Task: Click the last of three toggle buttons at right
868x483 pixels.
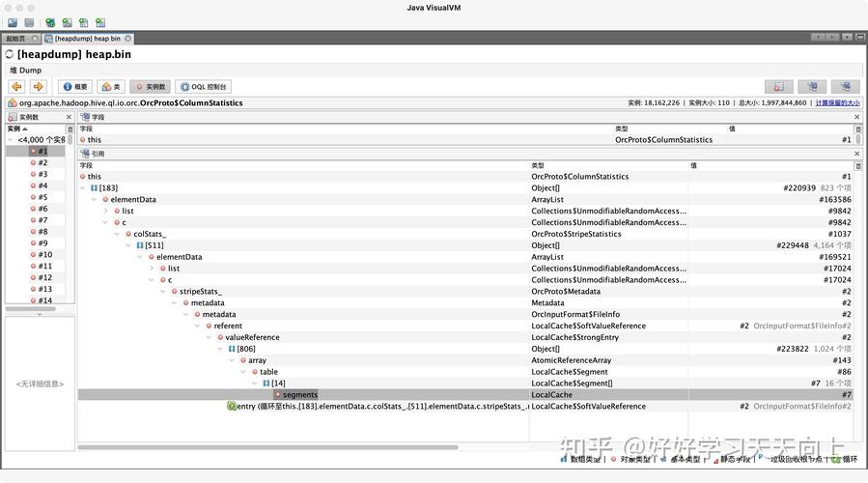Action: click(845, 86)
